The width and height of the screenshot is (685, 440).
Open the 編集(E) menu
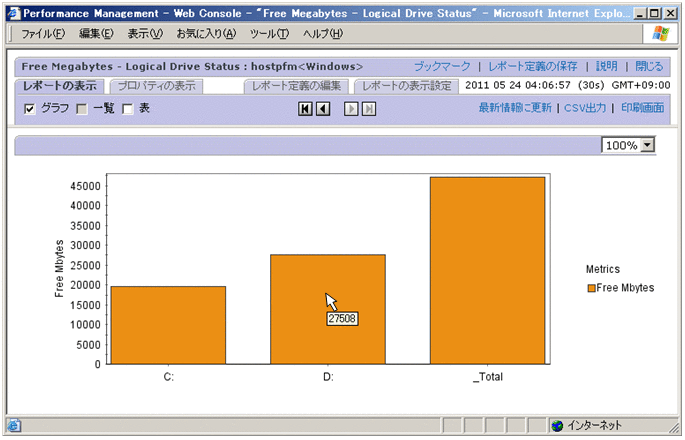[96, 34]
